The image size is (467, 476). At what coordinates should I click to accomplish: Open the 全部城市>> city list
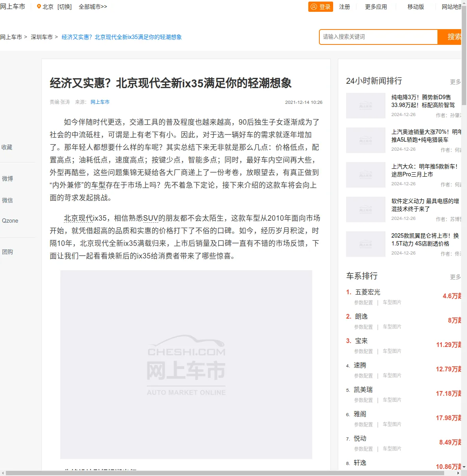[93, 7]
